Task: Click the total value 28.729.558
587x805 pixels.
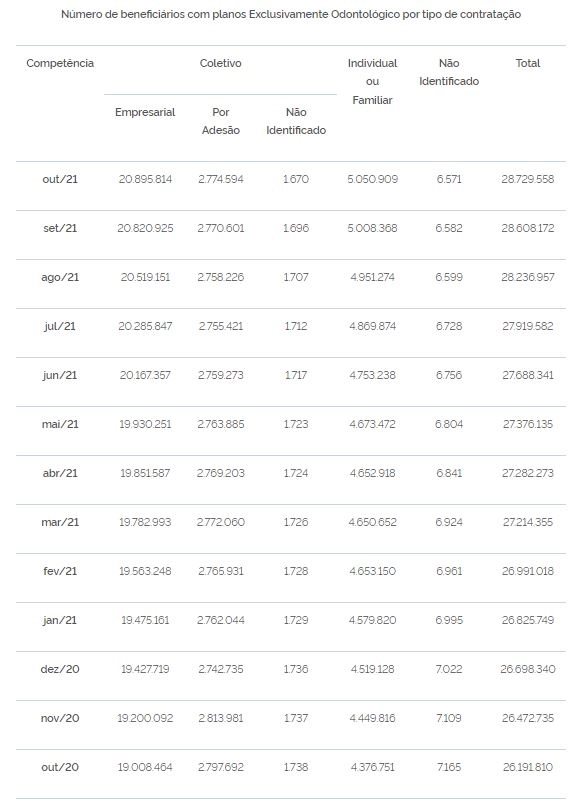Action: 527,179
